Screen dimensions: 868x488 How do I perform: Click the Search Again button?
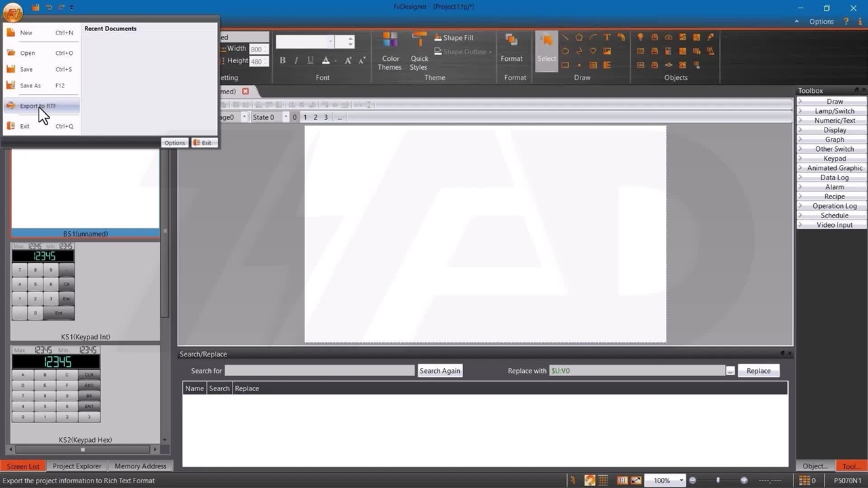click(439, 371)
